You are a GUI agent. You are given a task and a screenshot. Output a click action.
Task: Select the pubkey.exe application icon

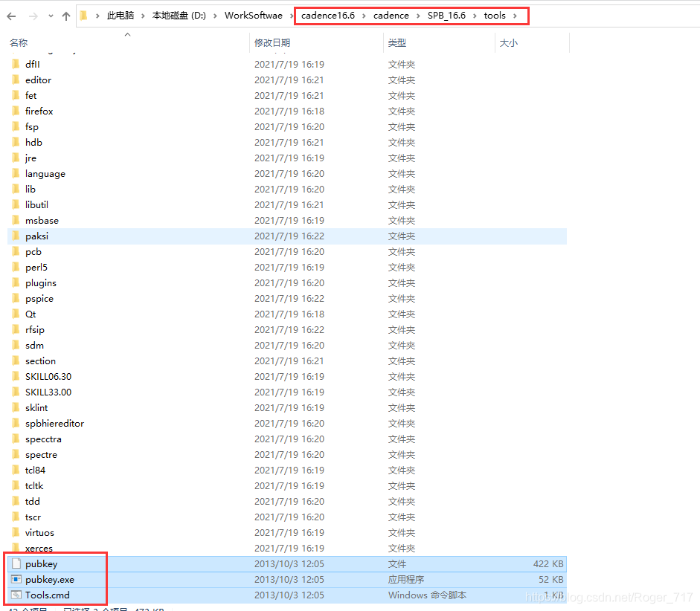[x=16, y=580]
